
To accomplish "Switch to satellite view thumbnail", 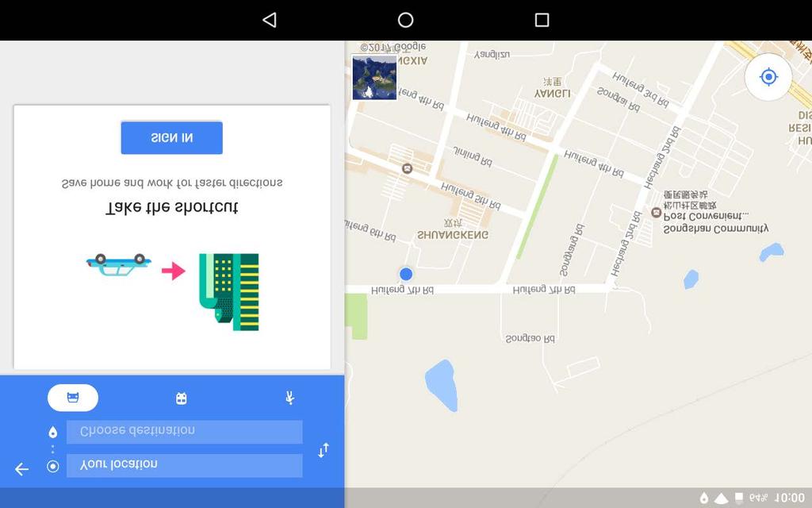I will tap(374, 77).
